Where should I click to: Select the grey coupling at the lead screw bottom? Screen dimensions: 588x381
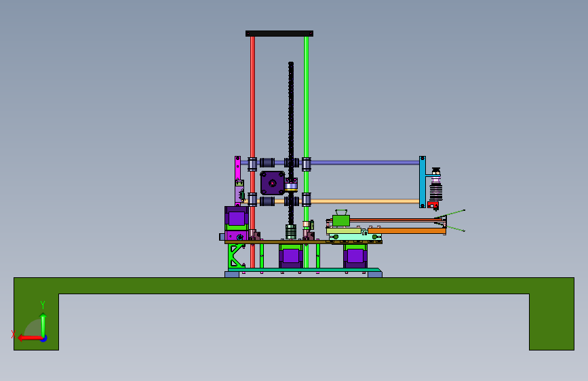coord(291,232)
